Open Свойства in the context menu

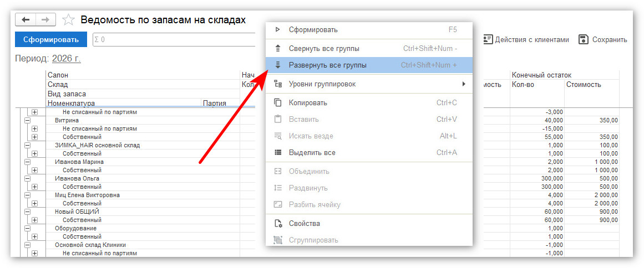point(369,224)
